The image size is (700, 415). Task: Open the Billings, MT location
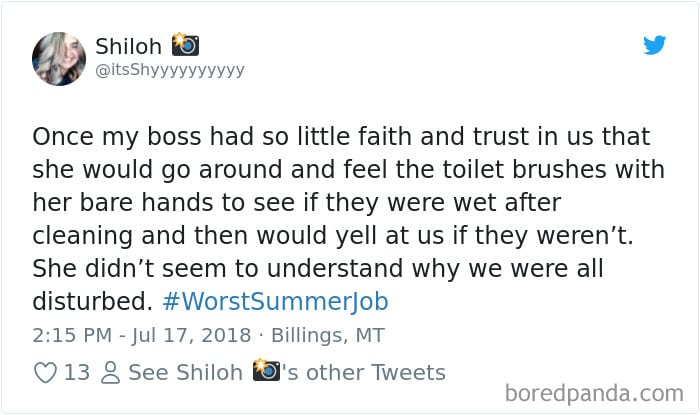(x=330, y=335)
